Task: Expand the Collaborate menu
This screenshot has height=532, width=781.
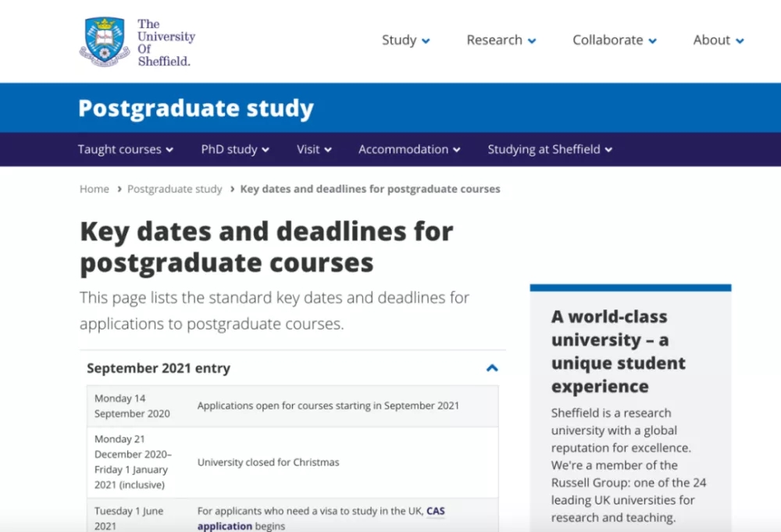Action: (x=615, y=40)
